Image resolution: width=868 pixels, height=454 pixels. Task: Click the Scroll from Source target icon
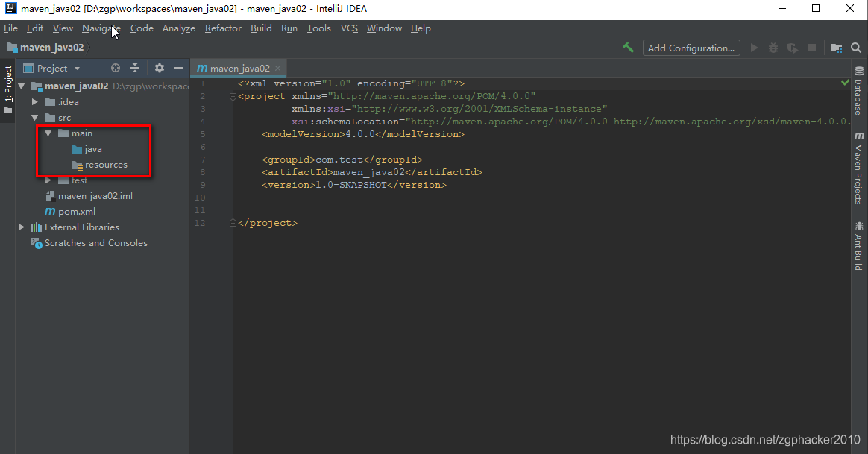tap(115, 68)
